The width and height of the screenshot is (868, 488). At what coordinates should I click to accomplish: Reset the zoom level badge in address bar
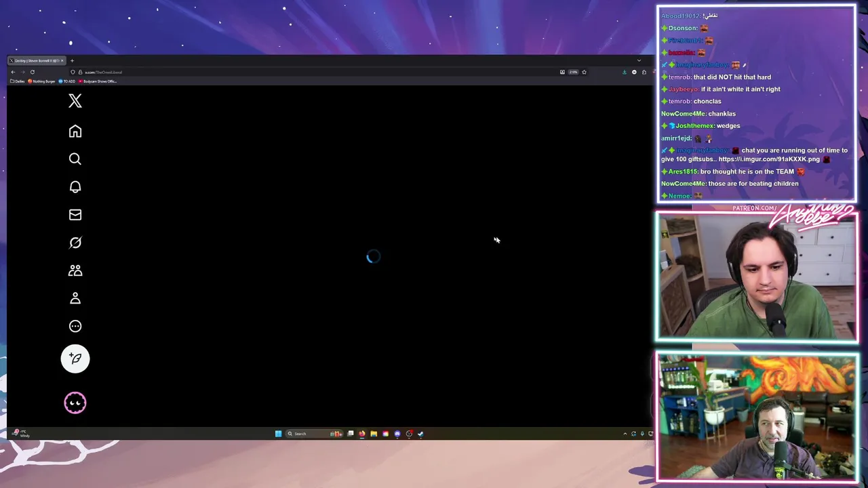(x=573, y=72)
